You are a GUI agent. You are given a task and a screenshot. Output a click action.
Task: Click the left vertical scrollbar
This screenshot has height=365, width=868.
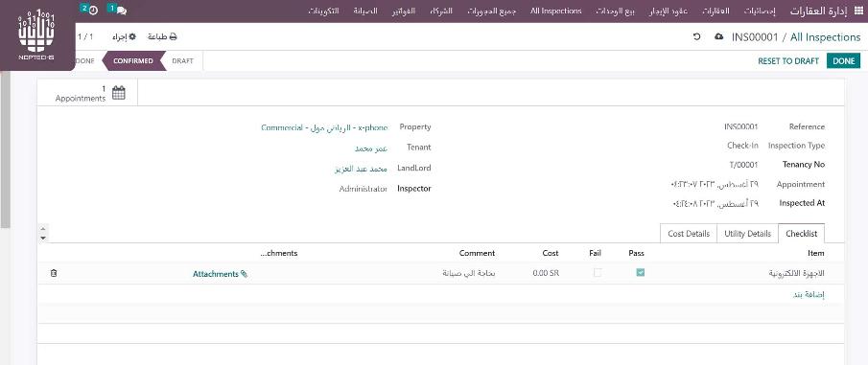(x=5, y=149)
